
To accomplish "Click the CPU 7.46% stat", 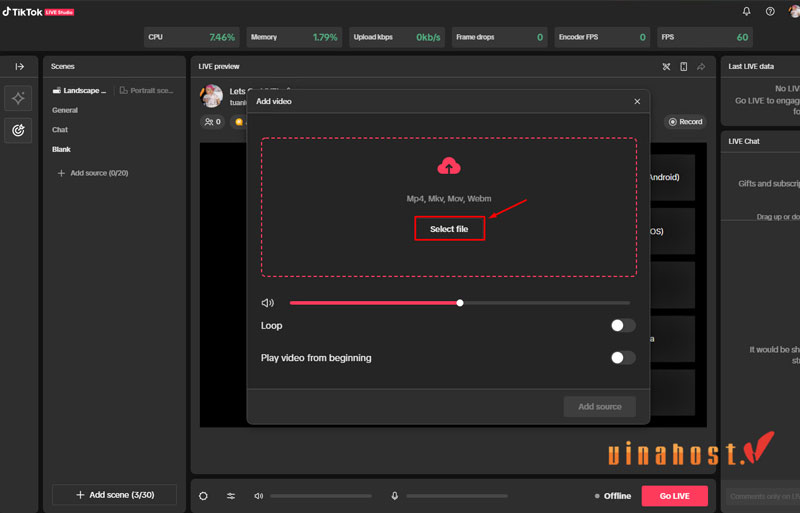I will [191, 37].
